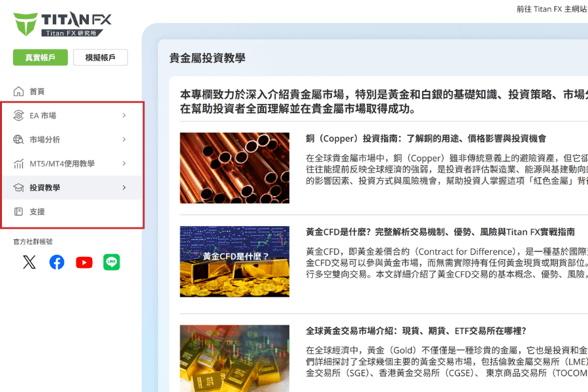Open the 全球黃金交易市場介紹 article title
This screenshot has width=588, height=392.
[416, 331]
